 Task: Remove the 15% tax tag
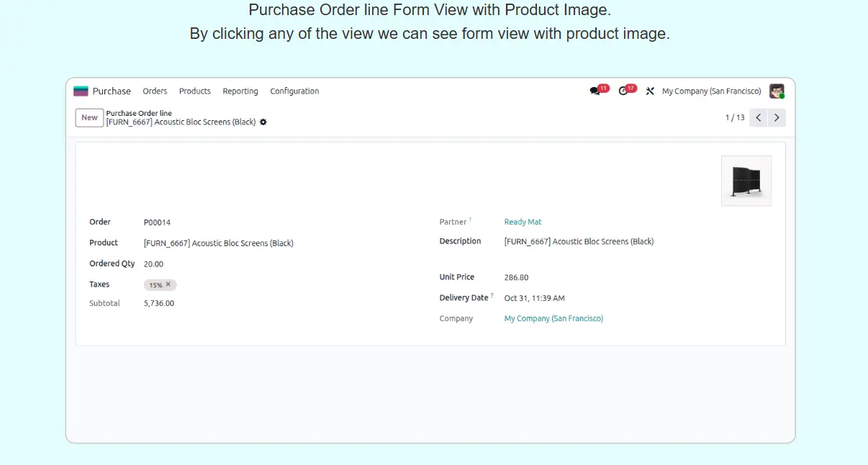pos(168,284)
